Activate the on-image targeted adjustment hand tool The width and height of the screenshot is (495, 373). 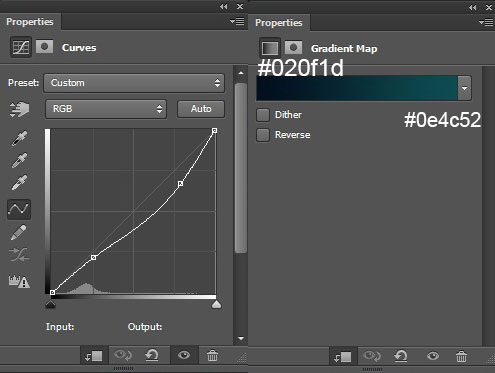tap(19, 109)
